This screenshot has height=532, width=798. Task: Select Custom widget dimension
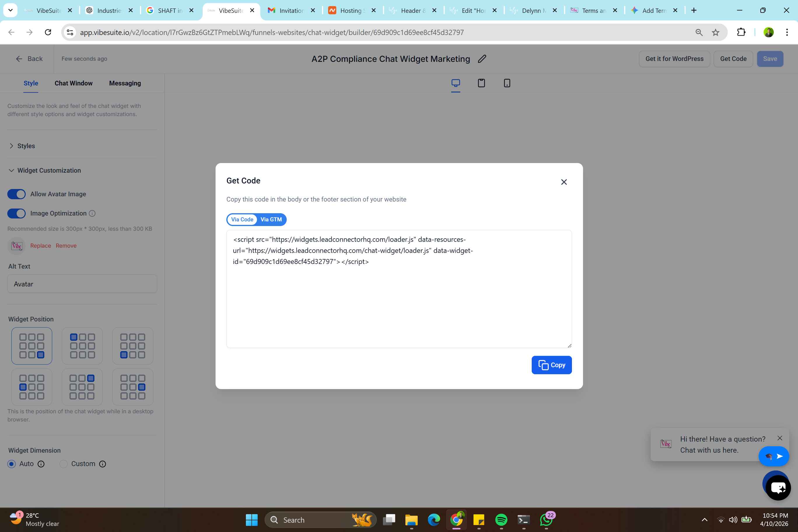(x=64, y=464)
